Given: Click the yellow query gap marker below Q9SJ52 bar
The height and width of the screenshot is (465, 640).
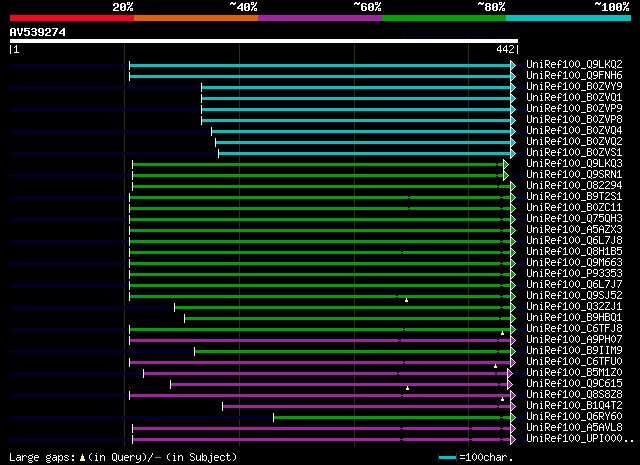Looking at the screenshot, I should pyautogui.click(x=407, y=300).
